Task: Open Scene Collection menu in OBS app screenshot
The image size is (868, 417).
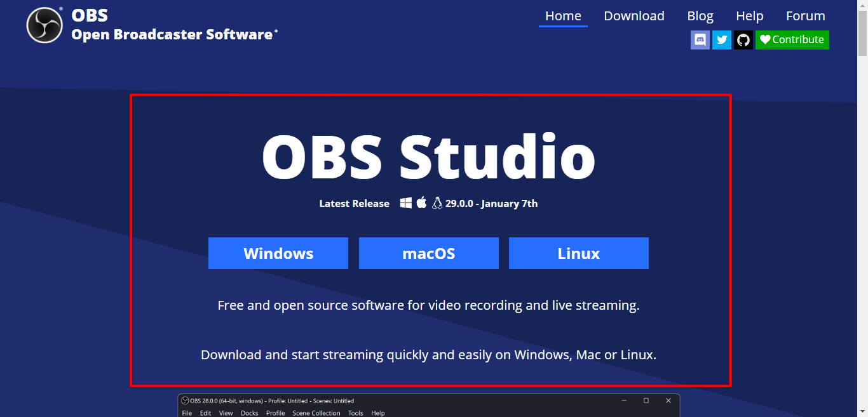Action: click(x=316, y=413)
